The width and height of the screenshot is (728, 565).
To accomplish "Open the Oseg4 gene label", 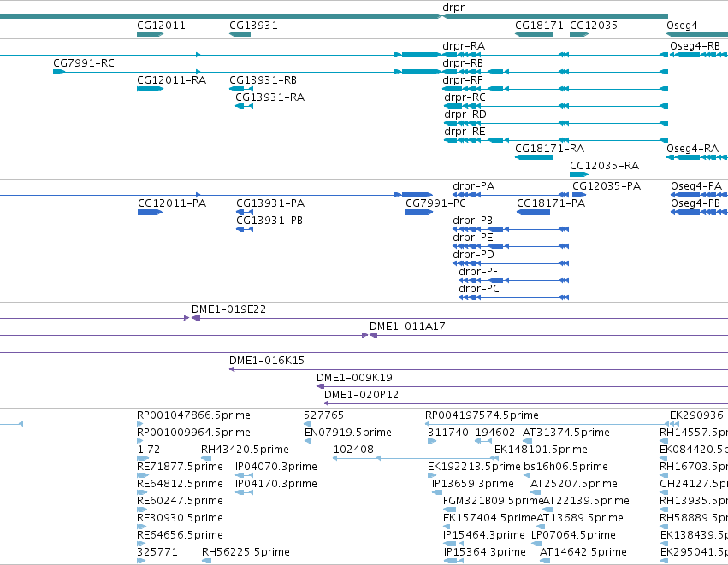I will coord(682,26).
